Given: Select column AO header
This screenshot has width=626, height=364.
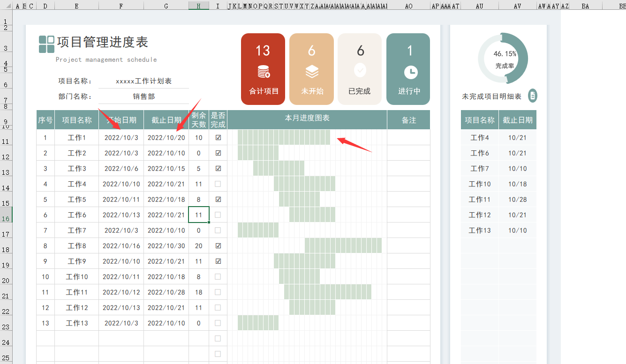Looking at the screenshot, I should click(408, 6).
